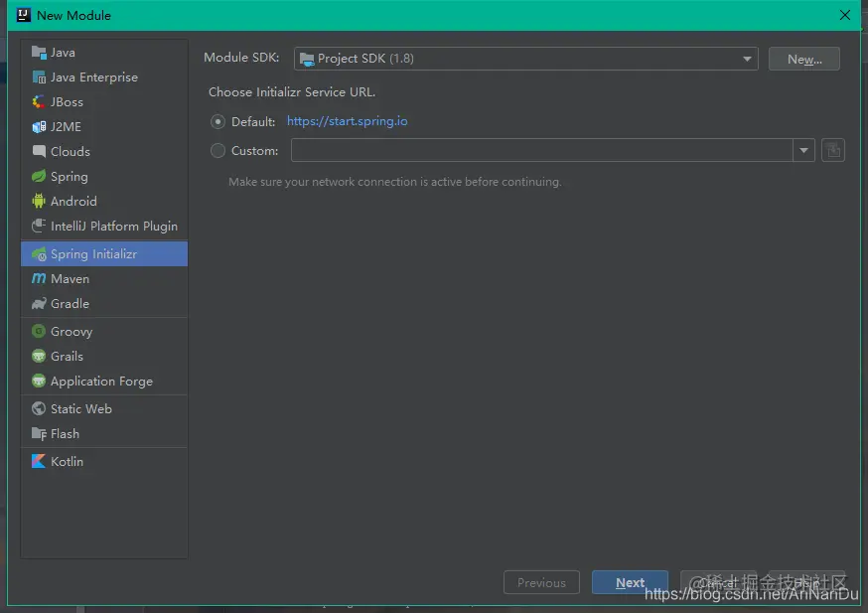The height and width of the screenshot is (613, 868).
Task: Open the https://start.spring.io link
Action: click(347, 121)
